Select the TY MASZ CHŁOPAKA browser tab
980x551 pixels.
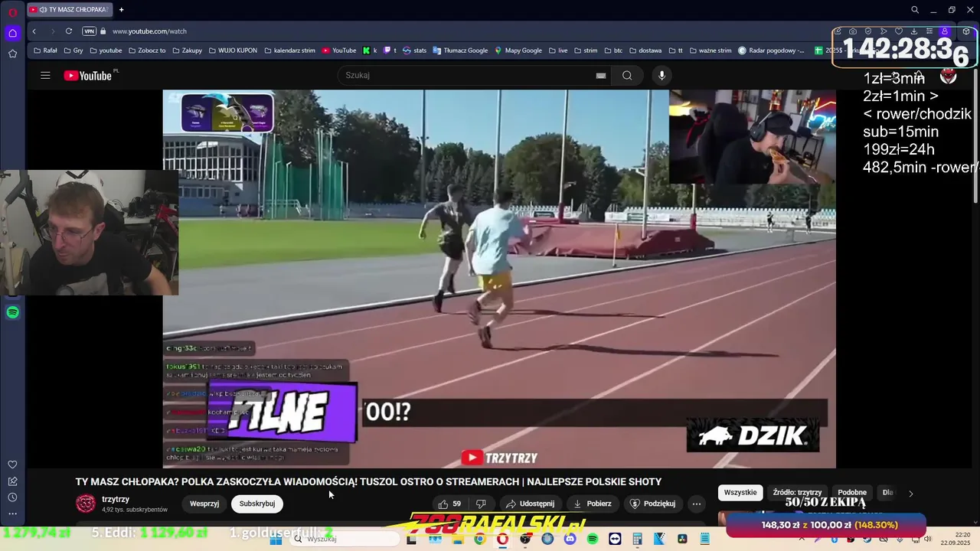[x=70, y=10]
